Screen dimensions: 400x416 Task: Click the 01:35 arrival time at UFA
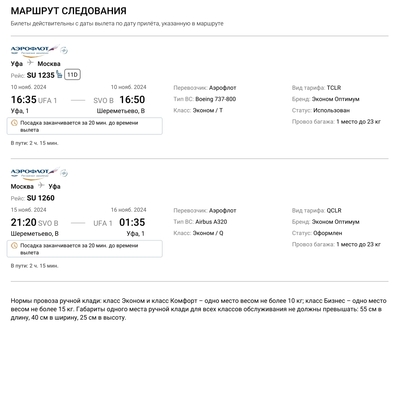132,222
